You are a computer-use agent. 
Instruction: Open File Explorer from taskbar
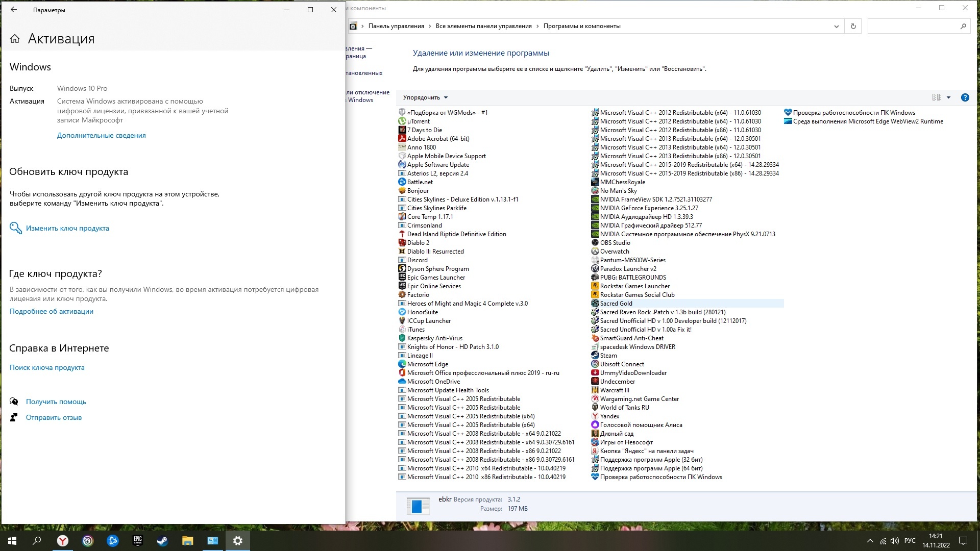tap(187, 541)
